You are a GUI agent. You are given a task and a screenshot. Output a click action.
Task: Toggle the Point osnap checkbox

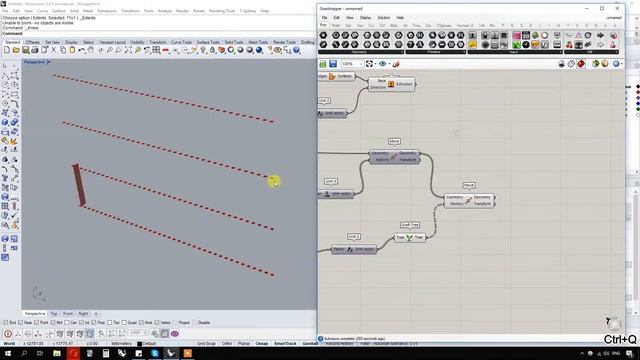37,322
